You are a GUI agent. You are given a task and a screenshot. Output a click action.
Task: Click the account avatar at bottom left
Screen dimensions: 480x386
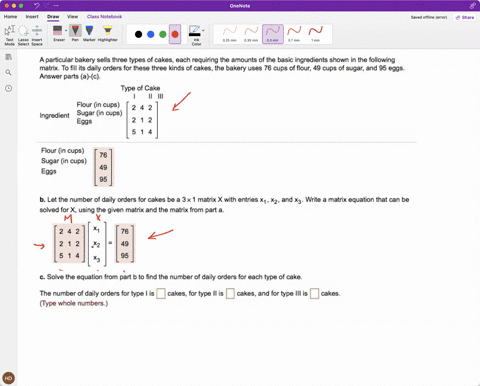tap(8, 378)
